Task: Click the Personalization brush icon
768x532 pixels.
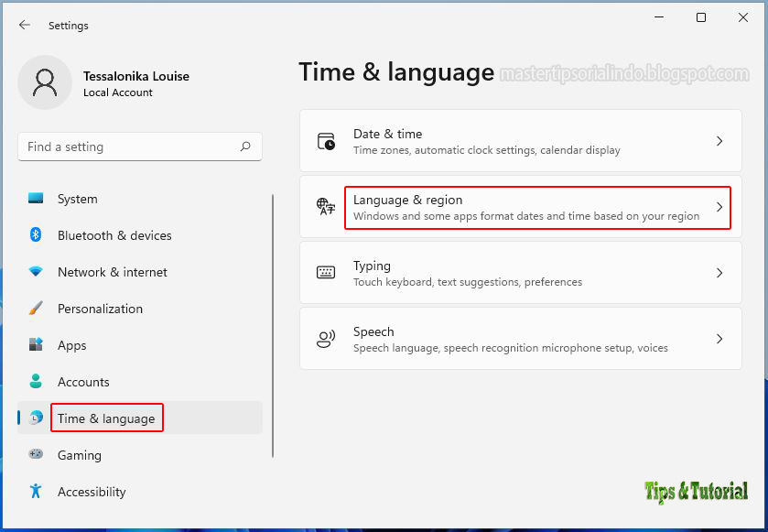Action: pos(37,309)
